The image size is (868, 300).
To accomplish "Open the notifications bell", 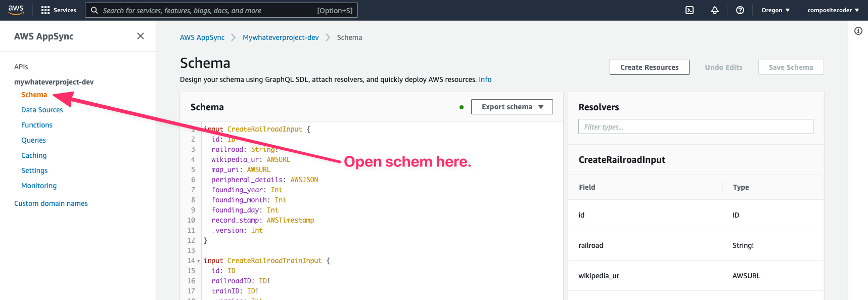I will pos(715,10).
